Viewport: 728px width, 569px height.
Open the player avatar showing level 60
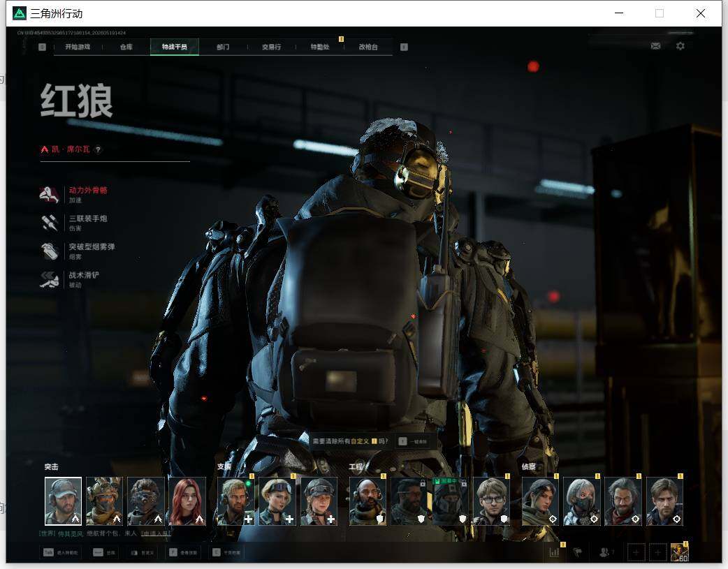click(679, 552)
